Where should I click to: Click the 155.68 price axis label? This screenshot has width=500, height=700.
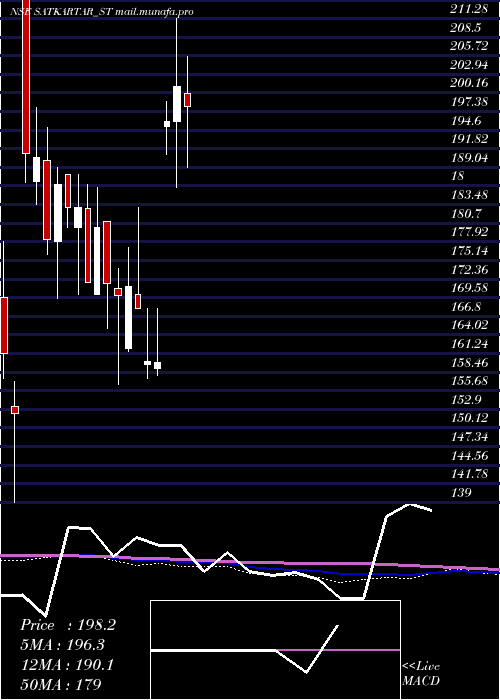(x=469, y=381)
